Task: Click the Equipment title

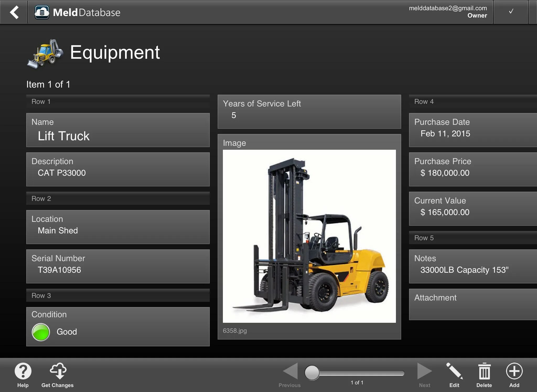Action: click(115, 52)
